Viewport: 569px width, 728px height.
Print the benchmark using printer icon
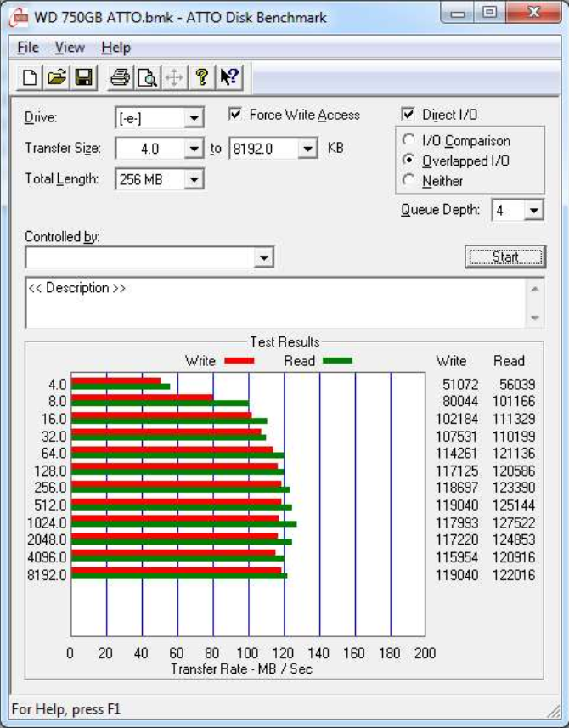point(121,77)
